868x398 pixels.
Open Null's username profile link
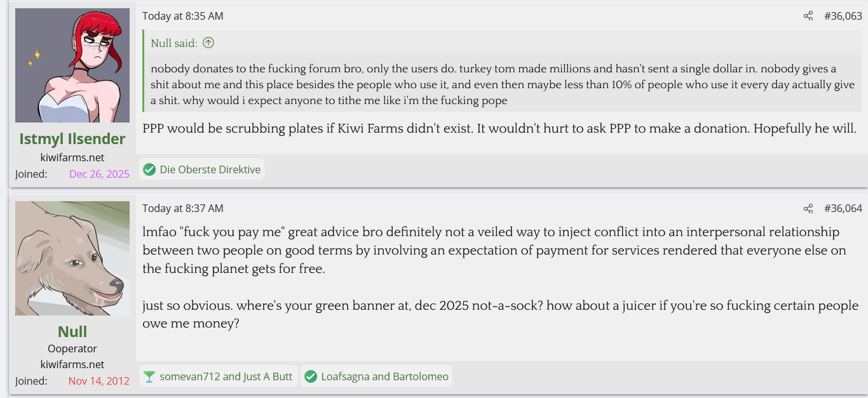(72, 331)
